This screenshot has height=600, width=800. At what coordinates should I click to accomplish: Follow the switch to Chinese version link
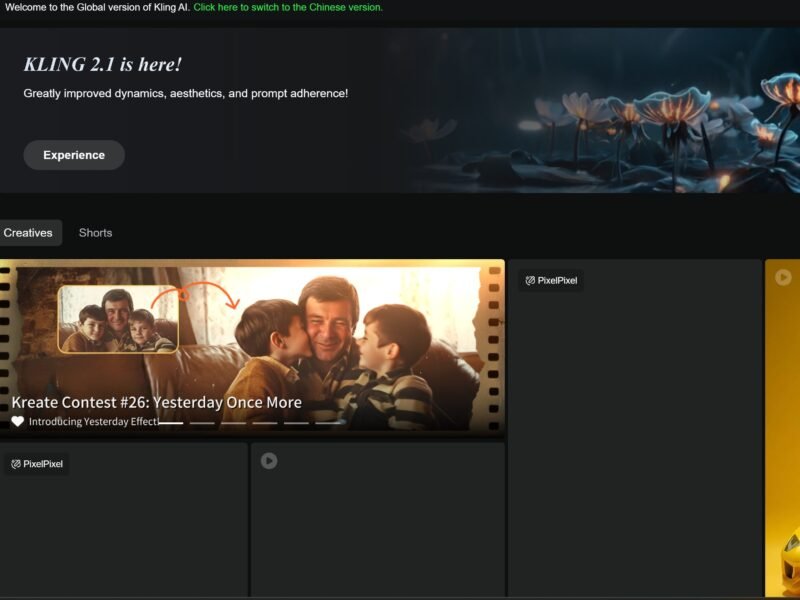pyautogui.click(x=288, y=7)
